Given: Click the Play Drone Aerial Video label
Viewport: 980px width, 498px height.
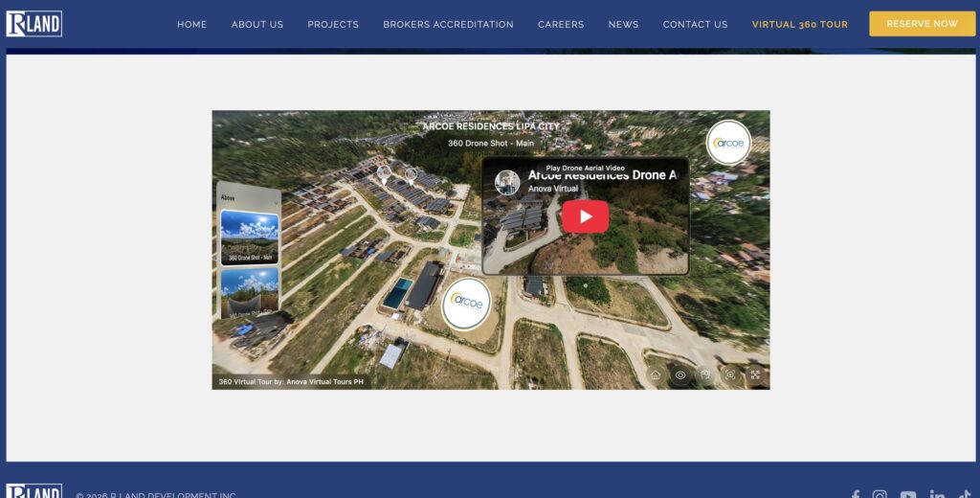Looking at the screenshot, I should (585, 169).
